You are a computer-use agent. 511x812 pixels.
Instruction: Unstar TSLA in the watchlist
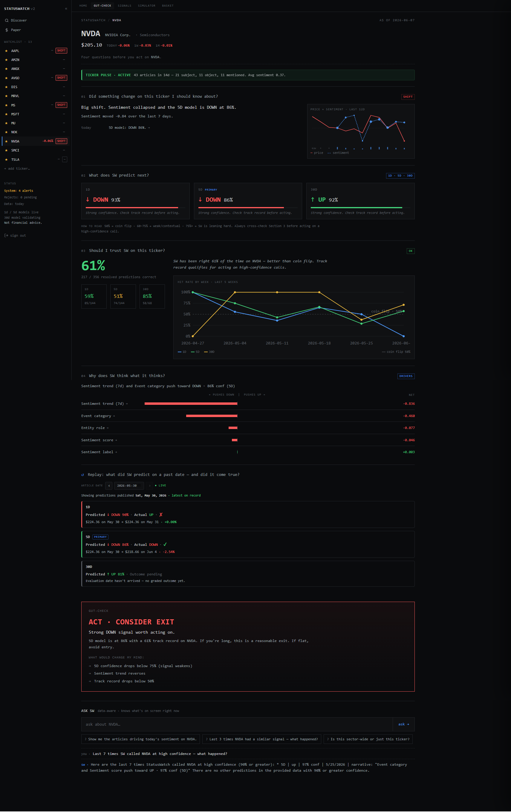coord(6,160)
